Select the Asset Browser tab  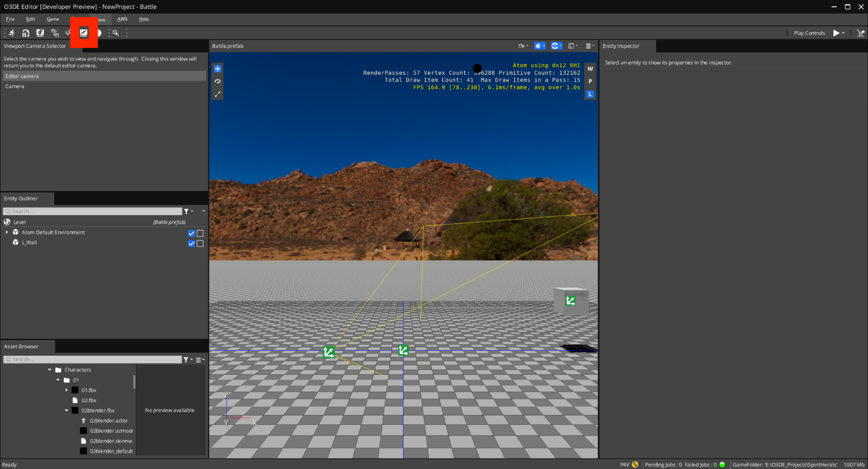tap(21, 347)
